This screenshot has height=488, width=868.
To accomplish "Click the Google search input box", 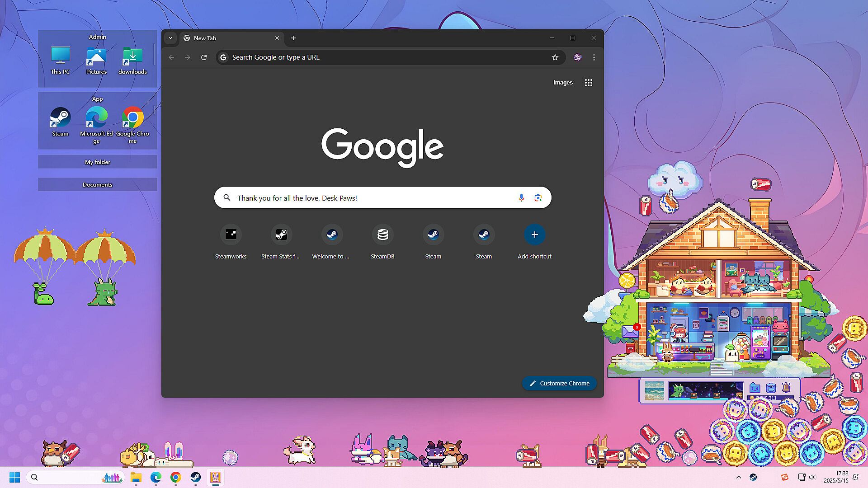I will coord(371,198).
